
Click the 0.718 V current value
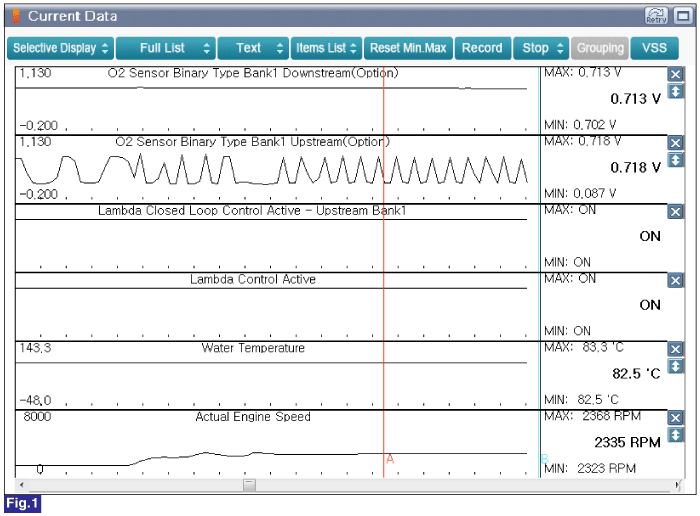point(635,168)
